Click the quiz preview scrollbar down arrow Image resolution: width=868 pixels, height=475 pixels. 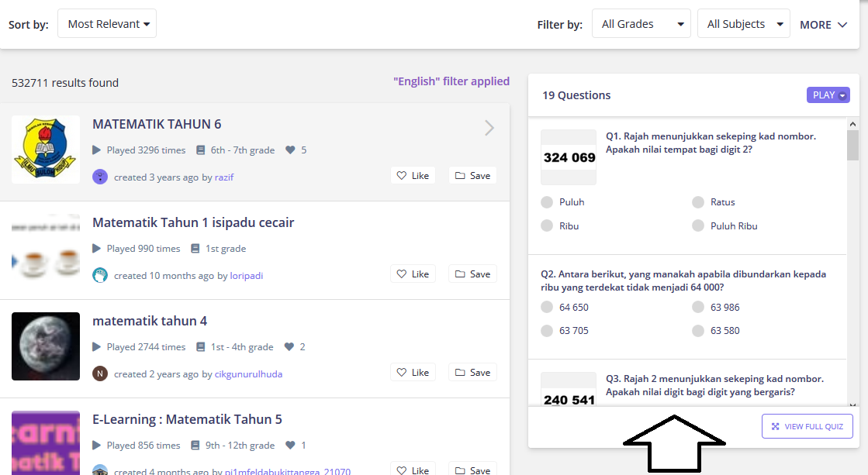852,405
